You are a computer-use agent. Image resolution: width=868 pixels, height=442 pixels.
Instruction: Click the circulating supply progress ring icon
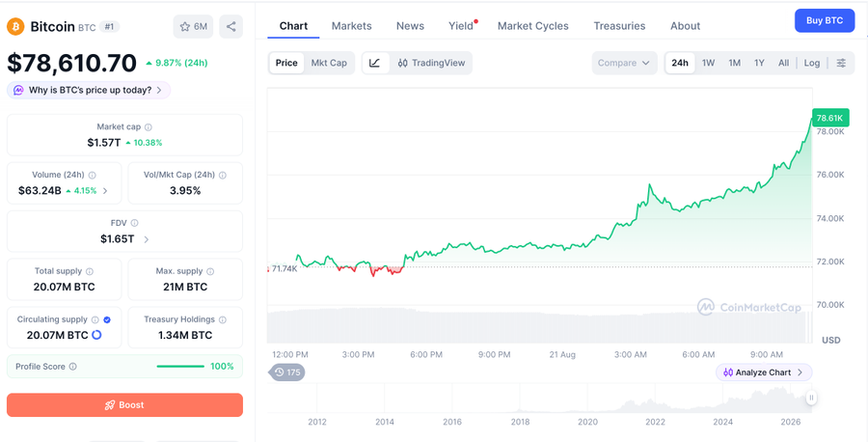tap(96, 335)
